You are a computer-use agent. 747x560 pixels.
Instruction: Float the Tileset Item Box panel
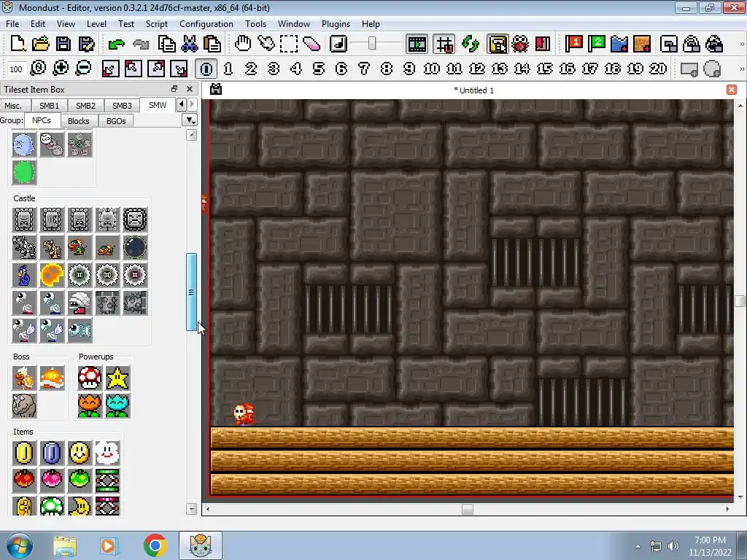tap(174, 89)
